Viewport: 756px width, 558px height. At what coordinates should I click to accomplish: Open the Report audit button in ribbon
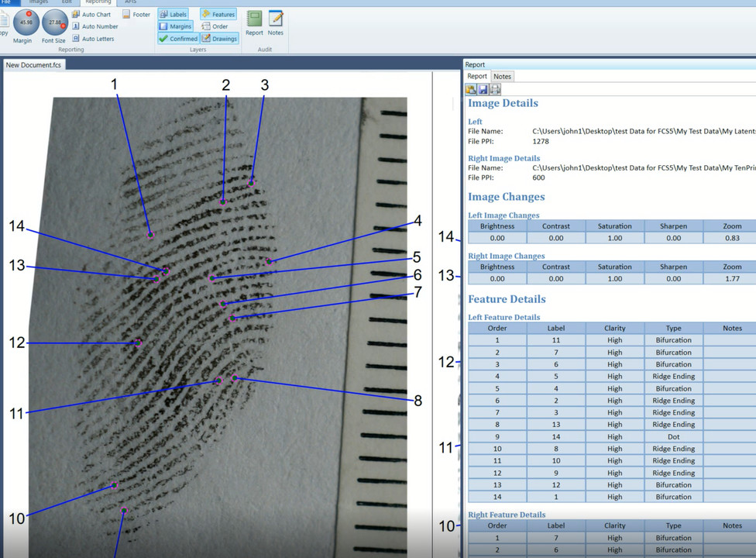point(254,23)
